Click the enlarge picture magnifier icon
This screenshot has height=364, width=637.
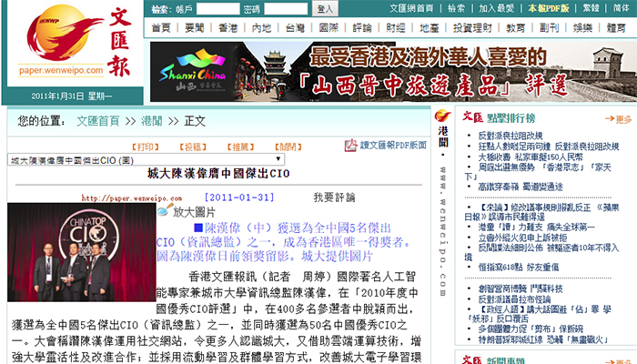tap(165, 212)
